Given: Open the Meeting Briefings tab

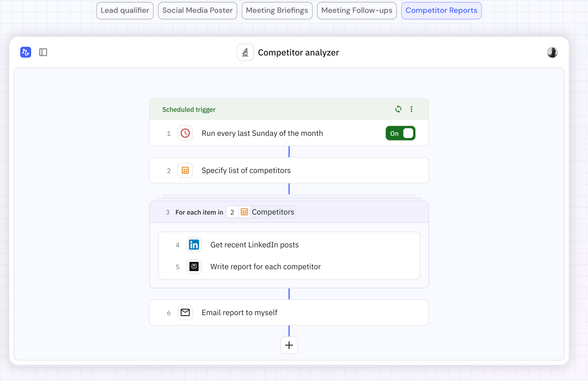Looking at the screenshot, I should click(277, 10).
